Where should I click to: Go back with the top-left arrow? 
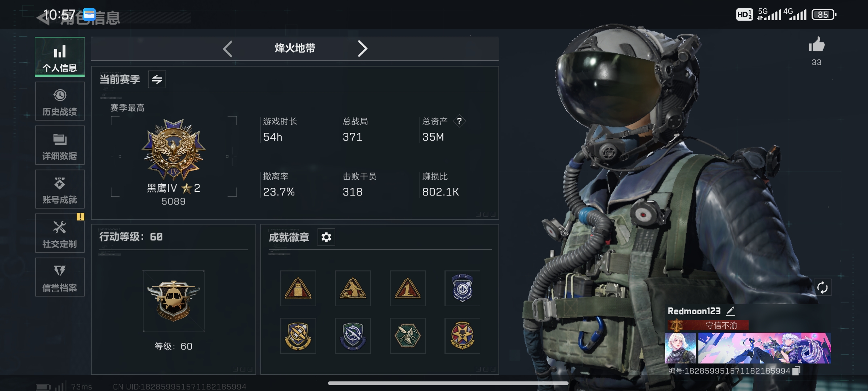pyautogui.click(x=43, y=17)
